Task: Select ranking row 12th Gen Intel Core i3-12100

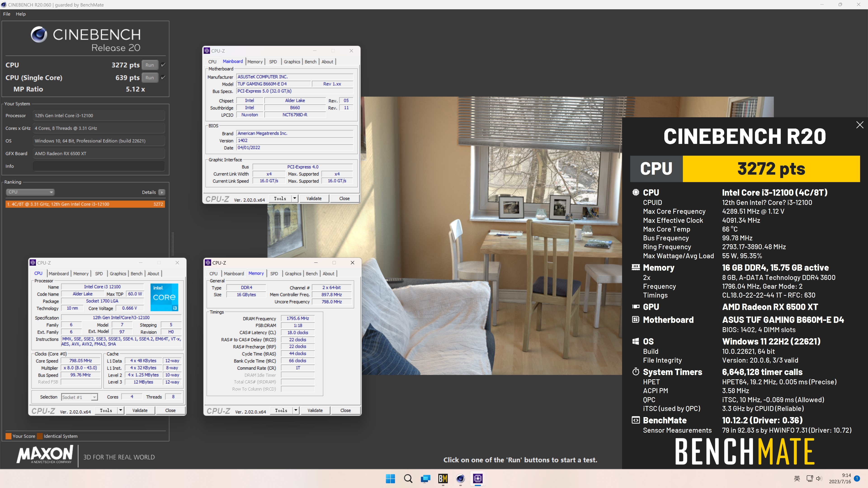Action: click(85, 204)
